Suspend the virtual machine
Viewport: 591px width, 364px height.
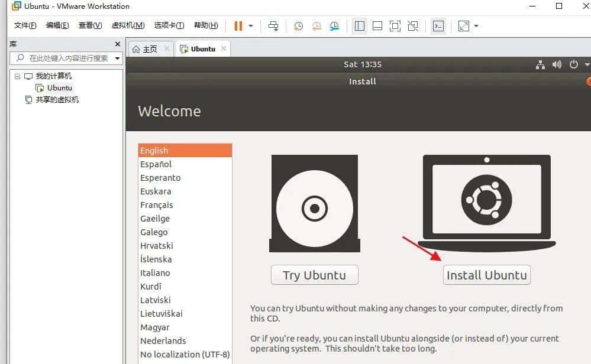pos(239,25)
